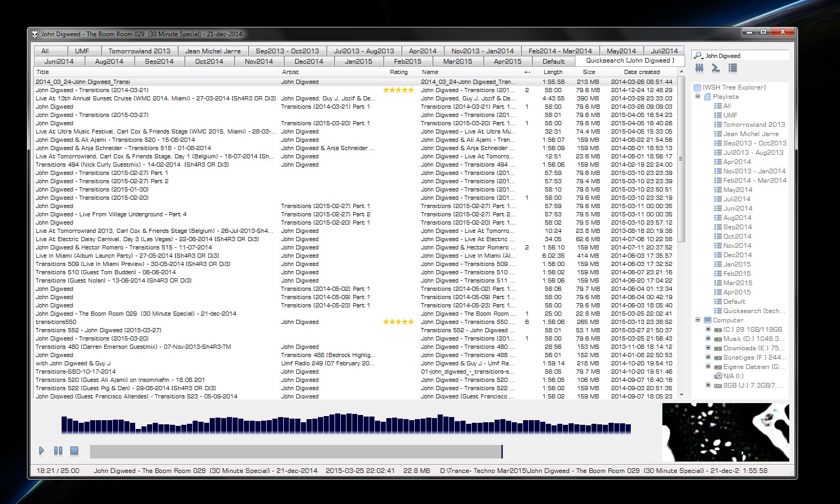Expand the Downloads (E:) drive node

point(708,348)
